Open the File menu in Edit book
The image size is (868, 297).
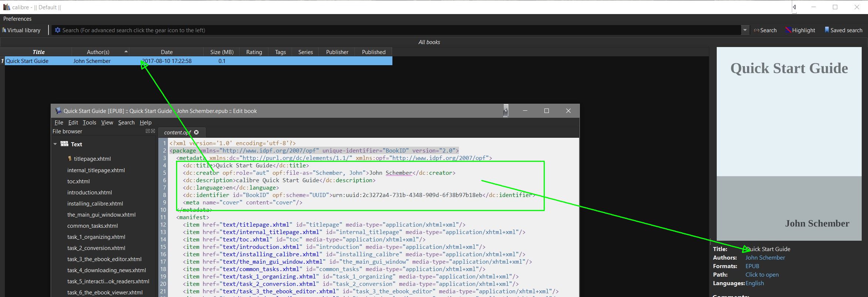point(59,123)
